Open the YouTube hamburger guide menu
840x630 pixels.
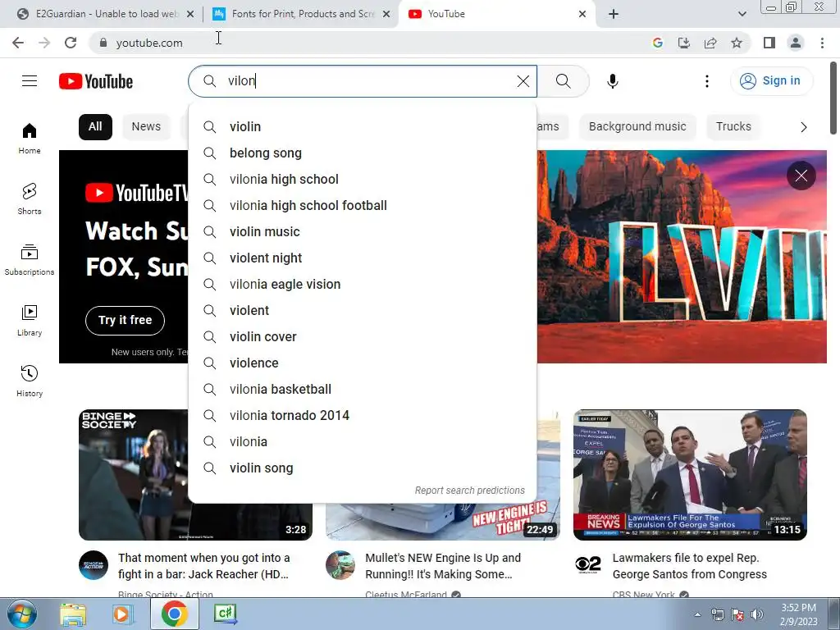pyautogui.click(x=30, y=81)
